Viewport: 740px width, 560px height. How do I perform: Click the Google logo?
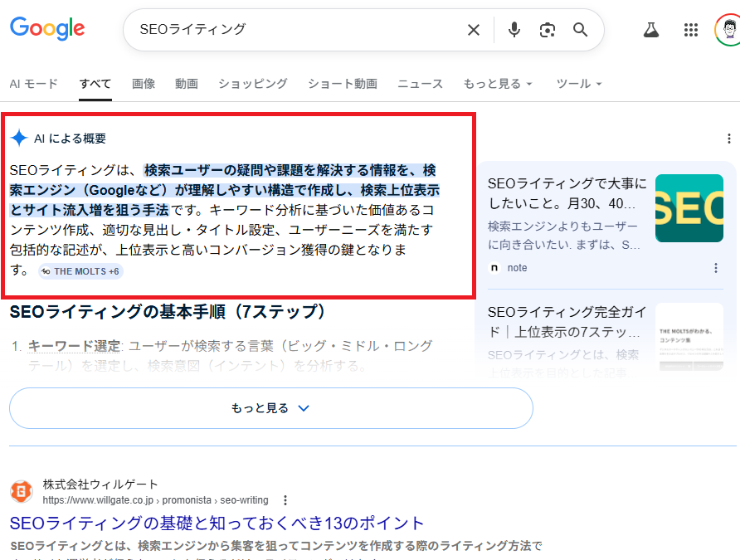(47, 29)
